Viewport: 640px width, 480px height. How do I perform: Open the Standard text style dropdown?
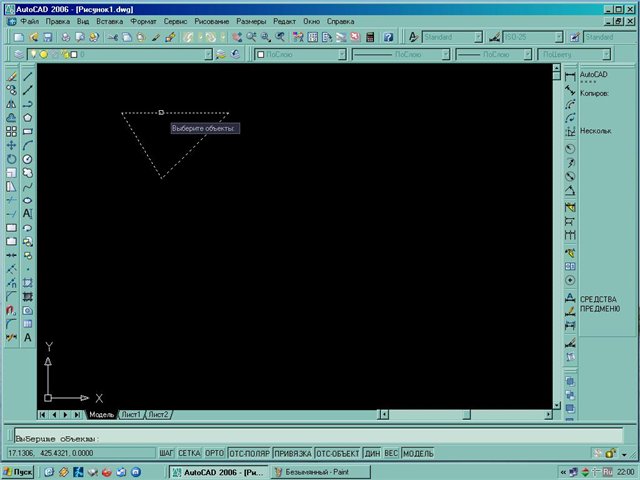(478, 37)
